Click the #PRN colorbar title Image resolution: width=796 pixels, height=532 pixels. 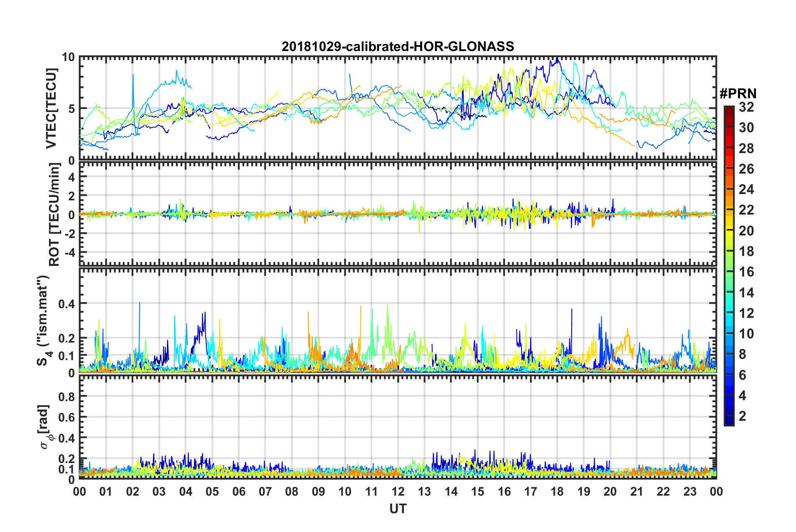point(738,93)
